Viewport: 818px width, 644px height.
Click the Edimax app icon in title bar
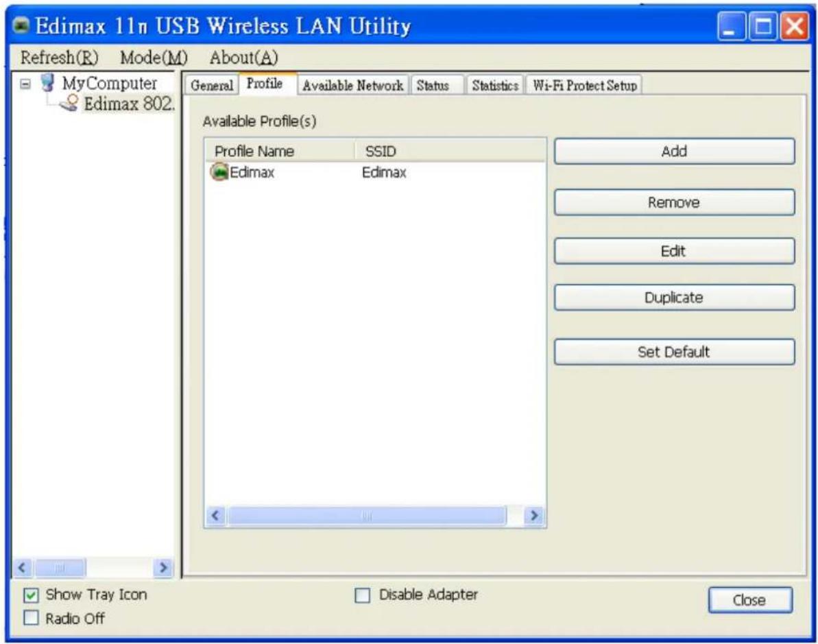click(x=21, y=25)
